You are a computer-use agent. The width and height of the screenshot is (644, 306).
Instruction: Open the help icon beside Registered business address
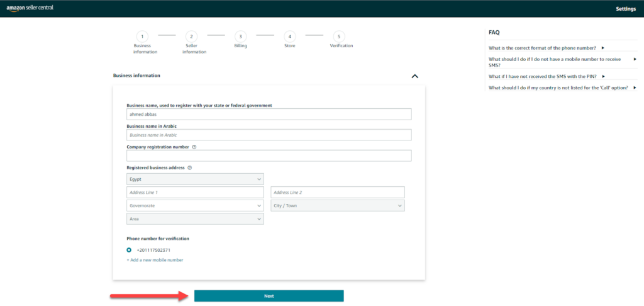pyautogui.click(x=190, y=168)
